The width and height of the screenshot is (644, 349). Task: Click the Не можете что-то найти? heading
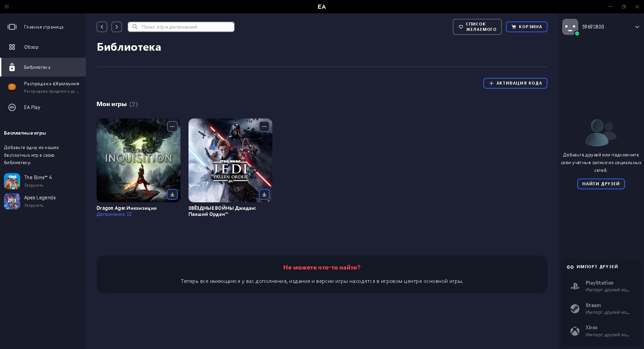pos(322,267)
